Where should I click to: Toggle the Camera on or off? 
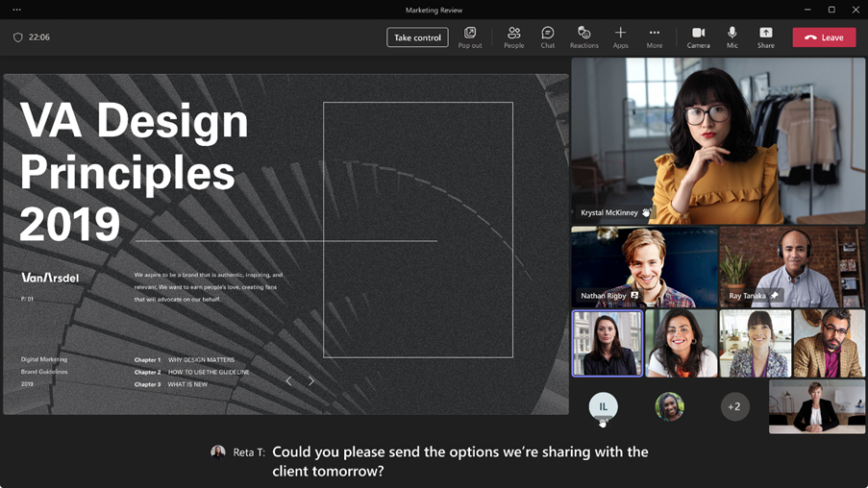pyautogui.click(x=698, y=37)
